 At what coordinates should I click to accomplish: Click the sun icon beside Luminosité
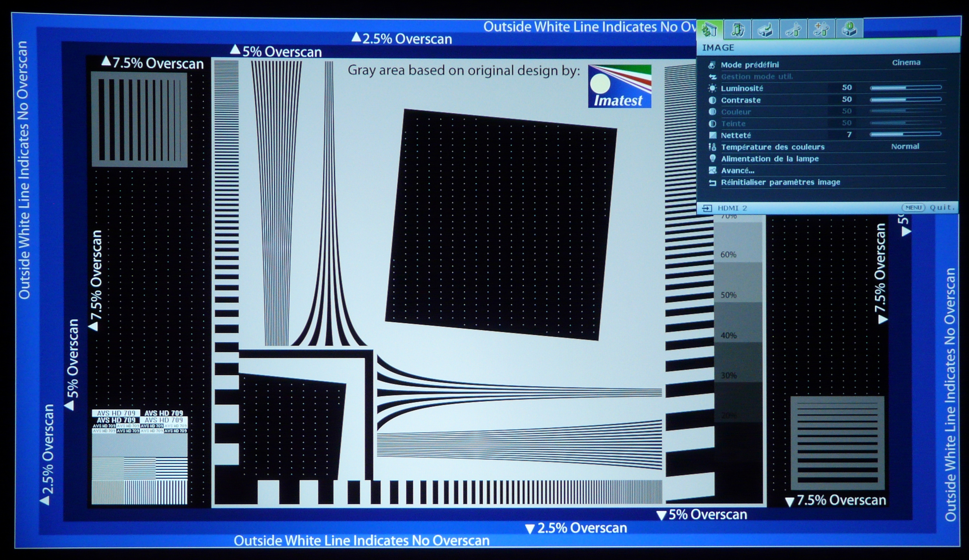tap(712, 88)
